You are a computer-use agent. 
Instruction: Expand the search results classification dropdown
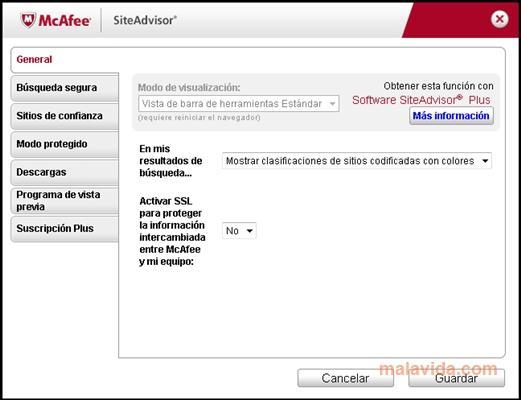click(x=357, y=161)
